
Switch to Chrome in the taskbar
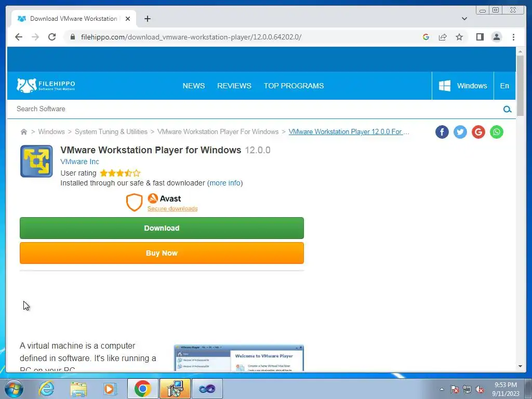click(142, 389)
